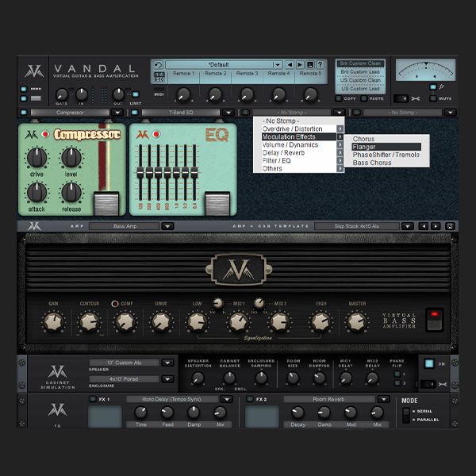Click next amp template arrow
This screenshot has width=476, height=476.
(x=436, y=226)
